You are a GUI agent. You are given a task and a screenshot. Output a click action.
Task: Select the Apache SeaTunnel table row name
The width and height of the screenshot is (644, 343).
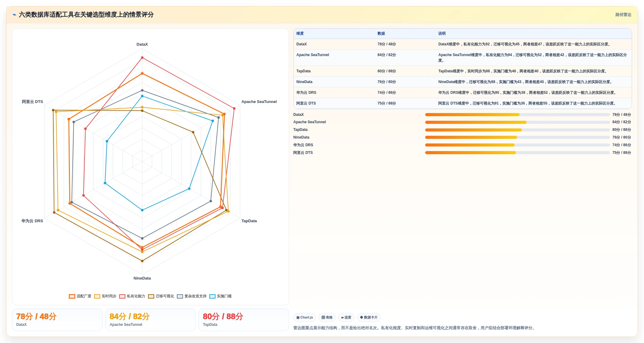[x=313, y=55]
